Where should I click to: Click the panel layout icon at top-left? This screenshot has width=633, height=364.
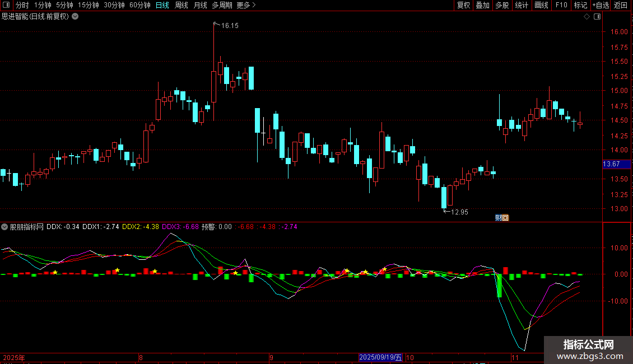click(x=6, y=5)
